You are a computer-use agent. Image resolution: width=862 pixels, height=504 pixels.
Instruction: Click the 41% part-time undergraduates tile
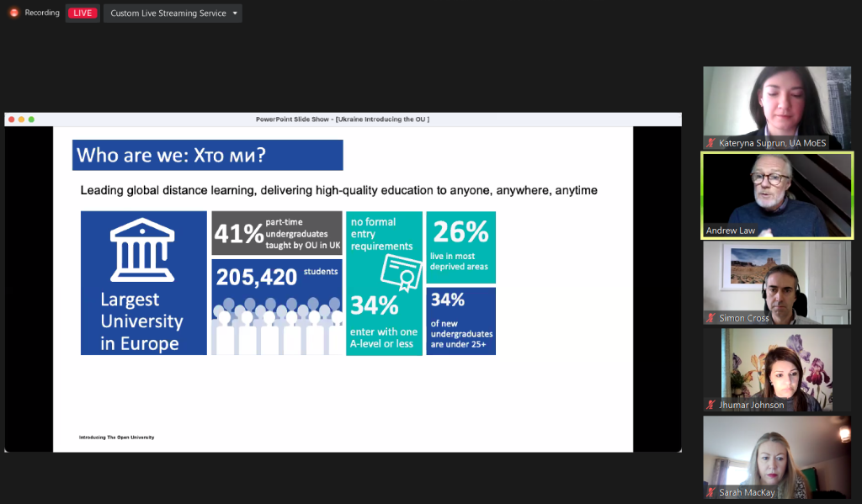[277, 234]
